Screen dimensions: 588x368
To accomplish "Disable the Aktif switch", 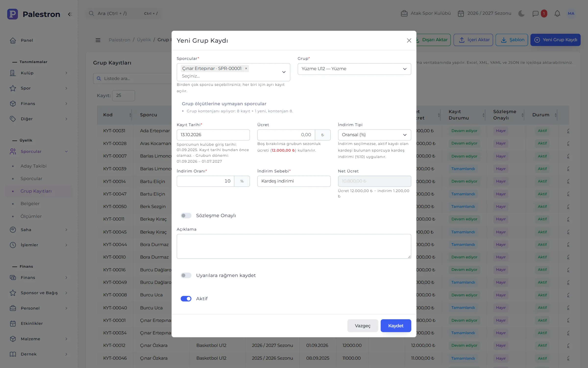I will coord(186,299).
